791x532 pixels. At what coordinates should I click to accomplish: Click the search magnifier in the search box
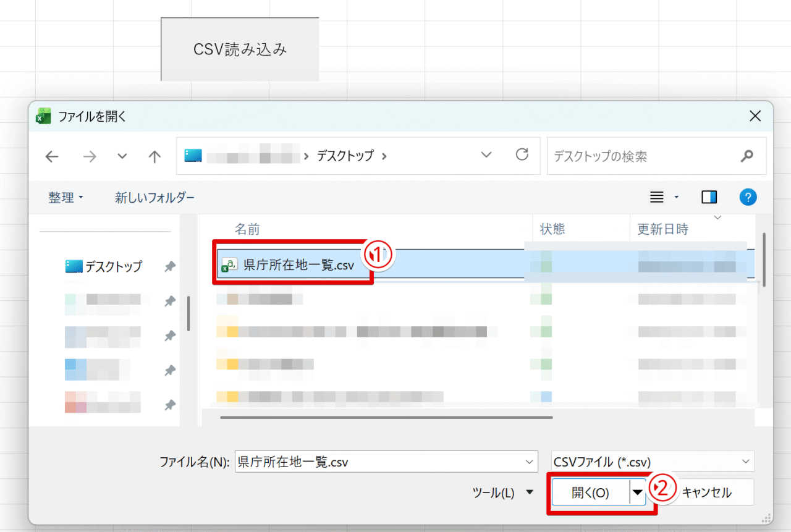coord(747,156)
